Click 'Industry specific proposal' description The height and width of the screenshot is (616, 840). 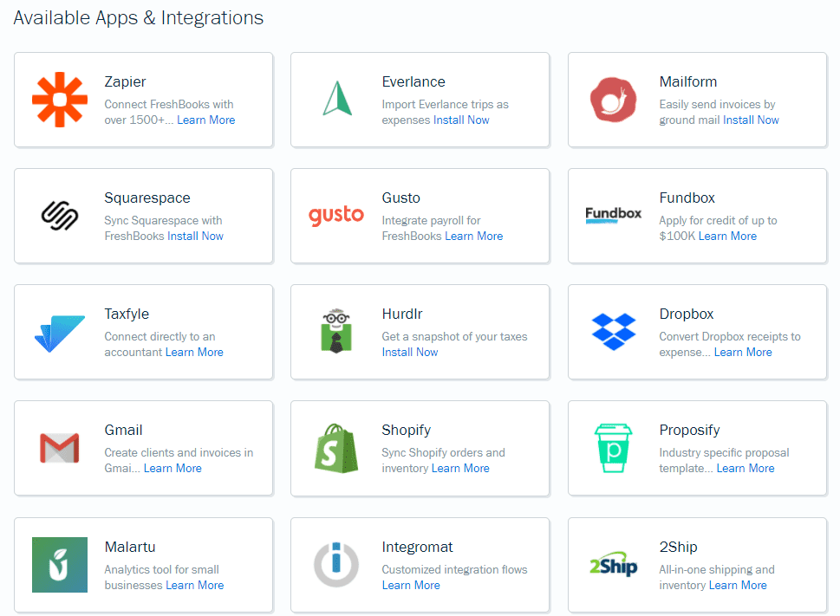point(724,453)
